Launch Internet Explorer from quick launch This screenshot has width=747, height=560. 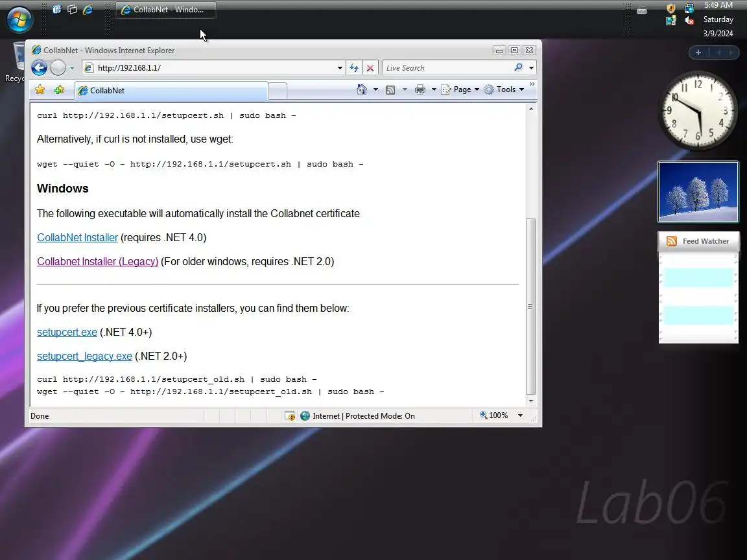pos(88,9)
